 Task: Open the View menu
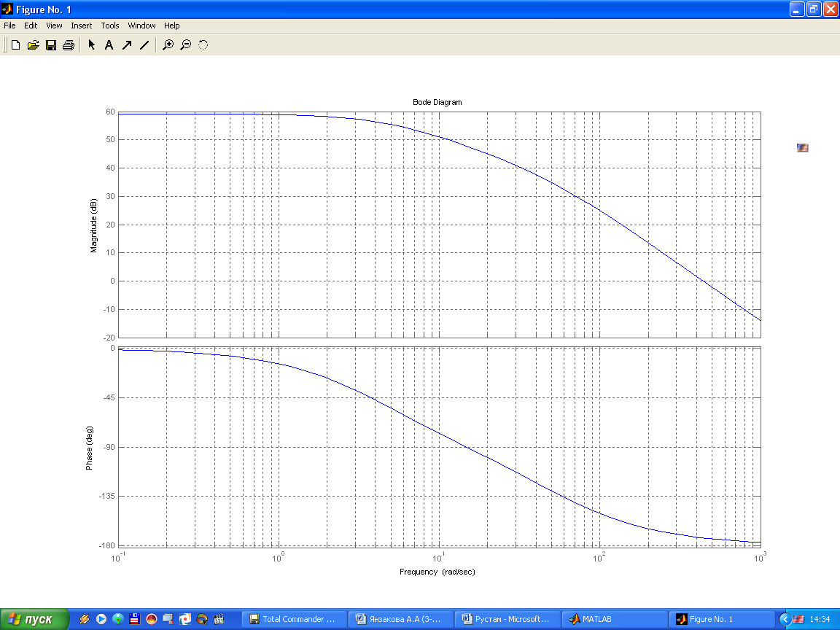[54, 26]
